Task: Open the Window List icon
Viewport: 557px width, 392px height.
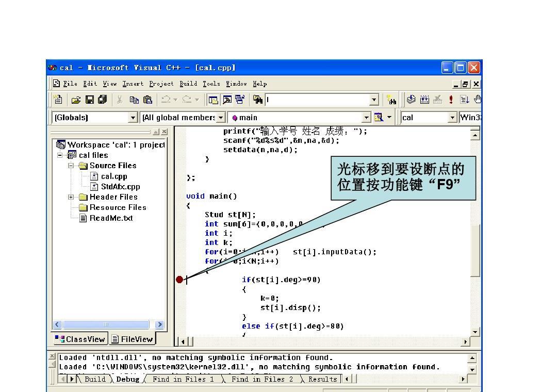Action: click(240, 100)
